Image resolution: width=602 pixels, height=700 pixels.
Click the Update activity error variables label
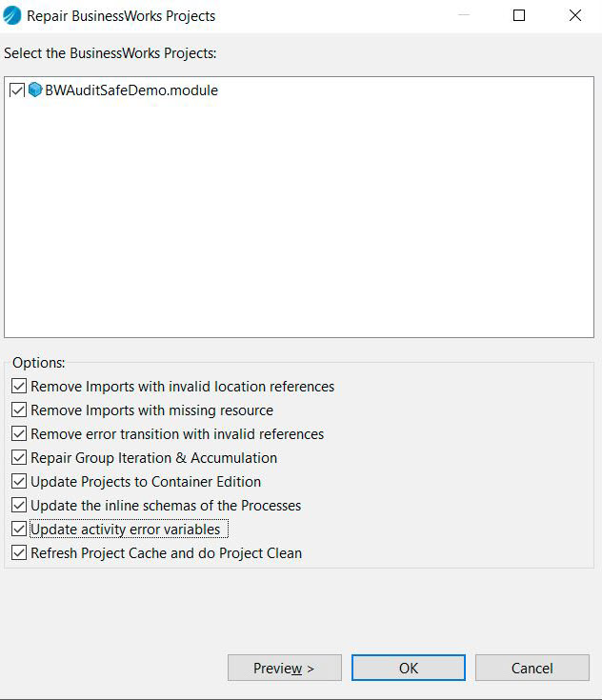point(126,530)
